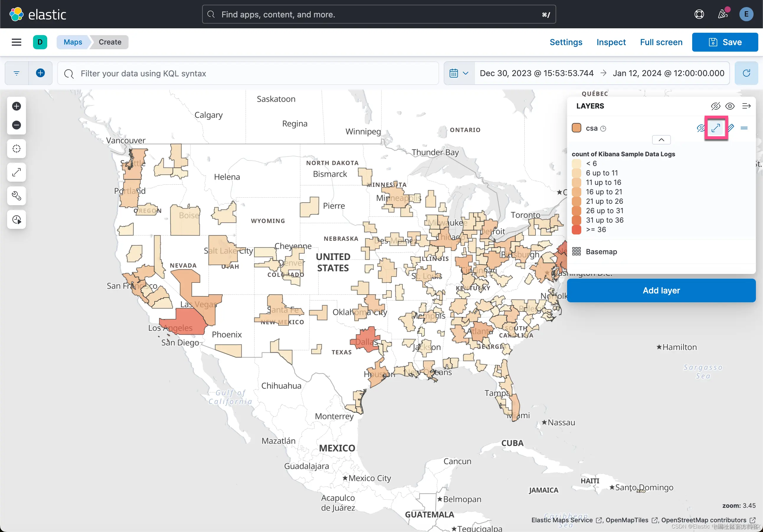Image resolution: width=763 pixels, height=532 pixels.
Task: Open the date quick menu dropdown
Action: pos(459,73)
